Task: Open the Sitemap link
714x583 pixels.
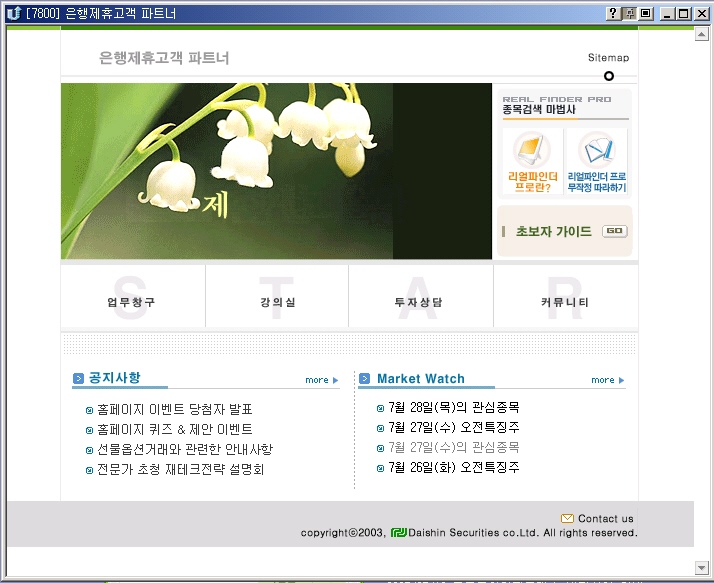Action: (x=608, y=58)
